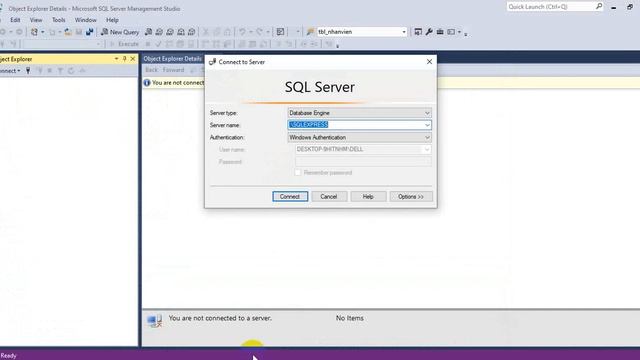This screenshot has height=360, width=640.
Task: Expand the other windows dropdown arrow
Action: (459, 32)
